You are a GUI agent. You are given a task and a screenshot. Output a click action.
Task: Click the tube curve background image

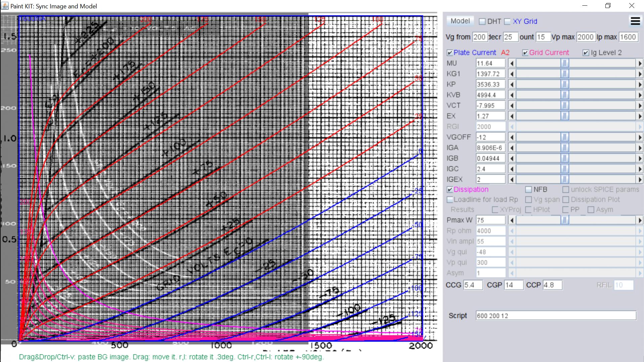219,181
